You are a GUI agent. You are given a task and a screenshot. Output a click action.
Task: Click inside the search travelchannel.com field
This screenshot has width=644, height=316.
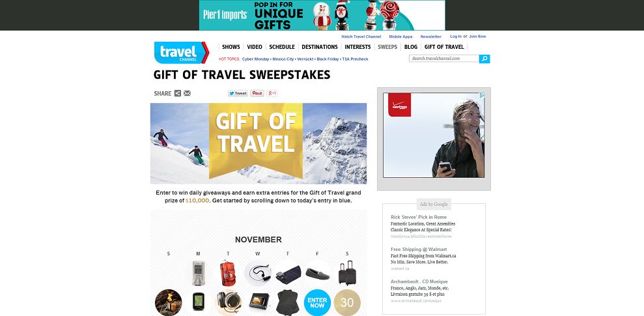(x=444, y=59)
